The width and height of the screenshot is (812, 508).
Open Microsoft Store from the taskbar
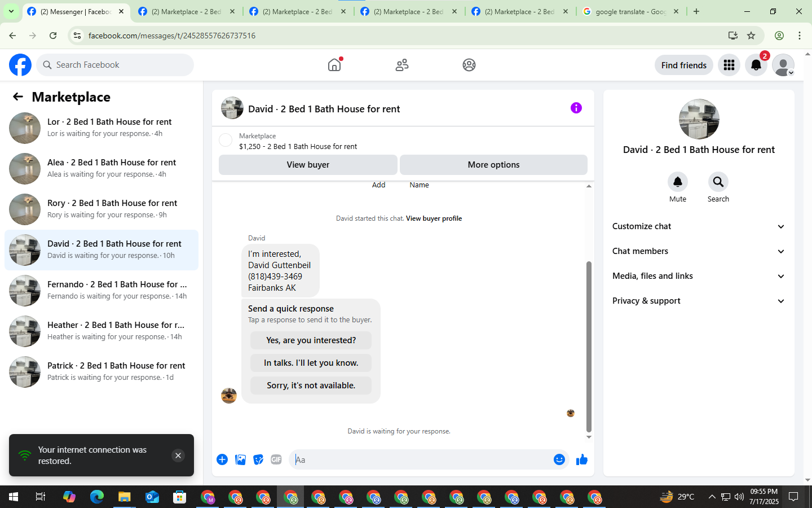tap(180, 497)
